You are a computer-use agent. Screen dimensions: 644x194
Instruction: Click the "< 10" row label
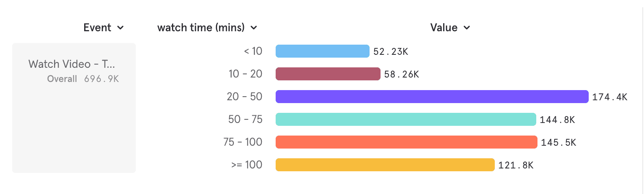click(253, 51)
